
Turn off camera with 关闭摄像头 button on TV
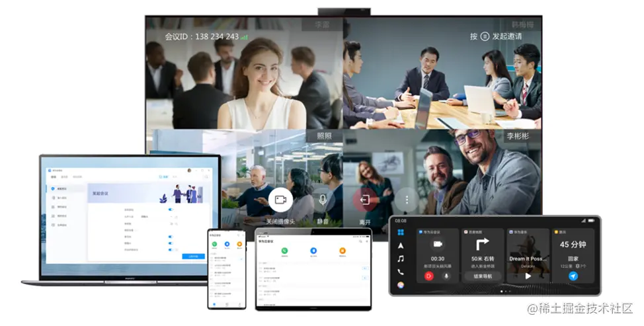coord(280,200)
